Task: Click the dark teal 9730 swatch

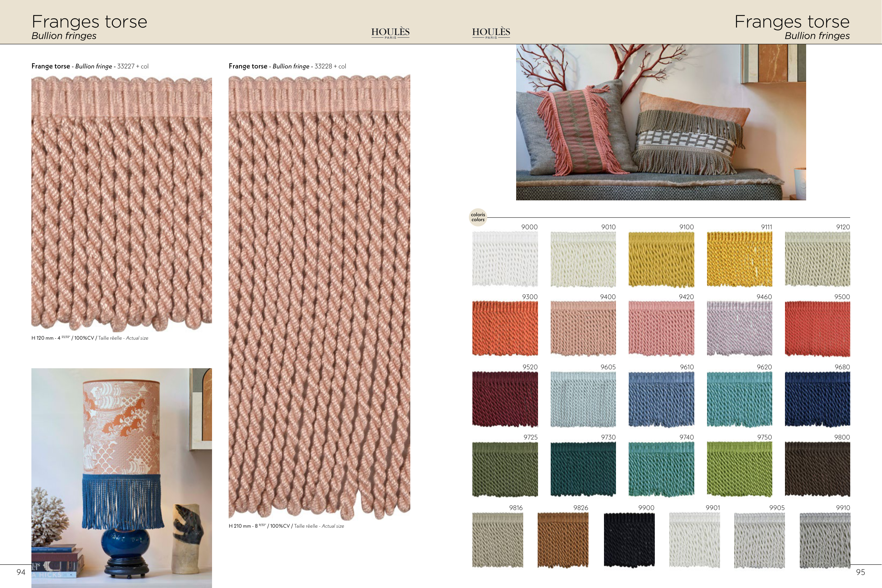Action: [583, 469]
